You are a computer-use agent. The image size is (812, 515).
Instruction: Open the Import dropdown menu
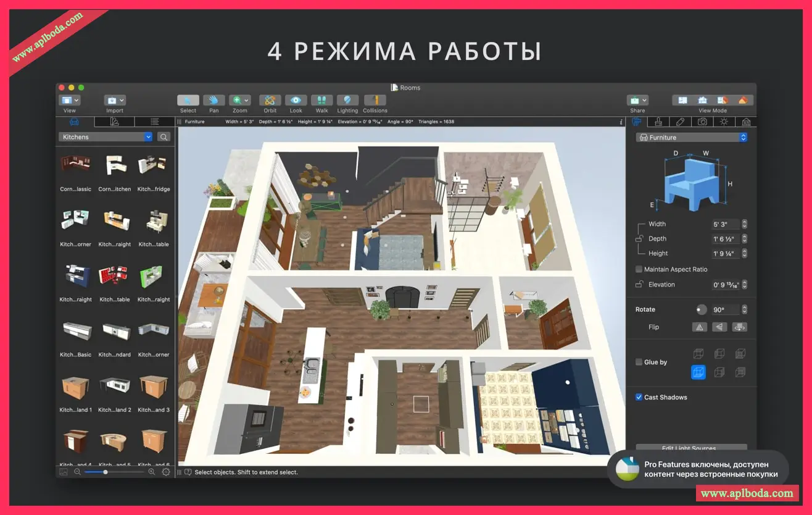click(x=115, y=101)
